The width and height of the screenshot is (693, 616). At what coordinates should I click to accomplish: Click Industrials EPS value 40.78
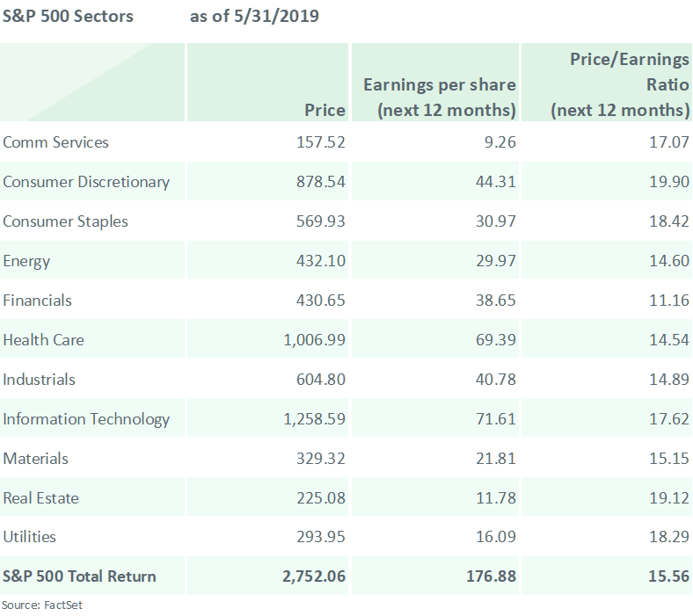pyautogui.click(x=496, y=380)
